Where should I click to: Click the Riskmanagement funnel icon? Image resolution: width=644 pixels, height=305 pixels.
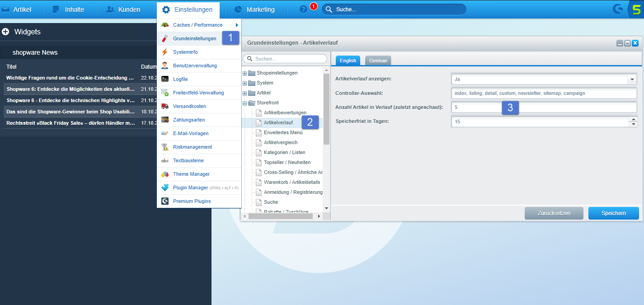coord(165,147)
